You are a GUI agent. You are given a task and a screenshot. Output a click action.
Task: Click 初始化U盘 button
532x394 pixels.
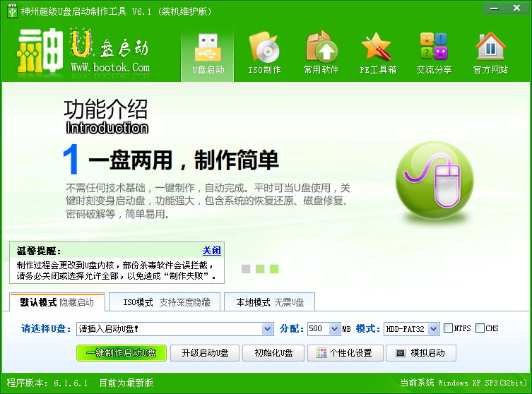(273, 353)
